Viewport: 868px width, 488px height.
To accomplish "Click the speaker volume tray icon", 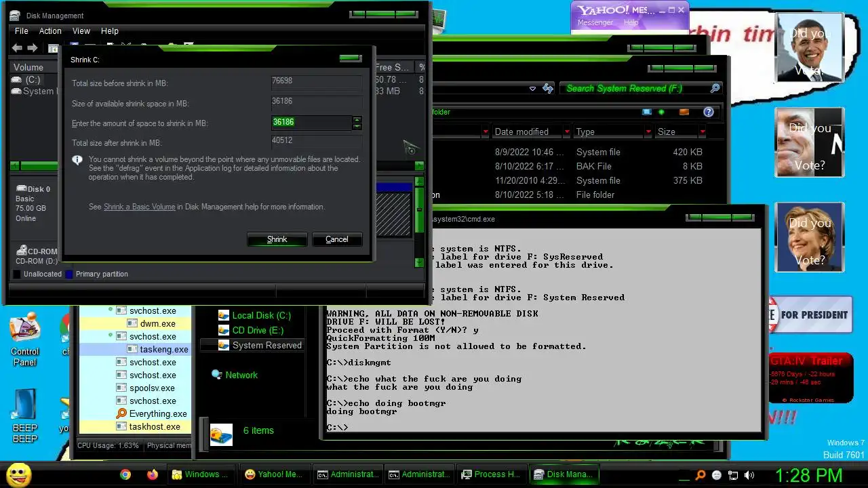I will (749, 475).
